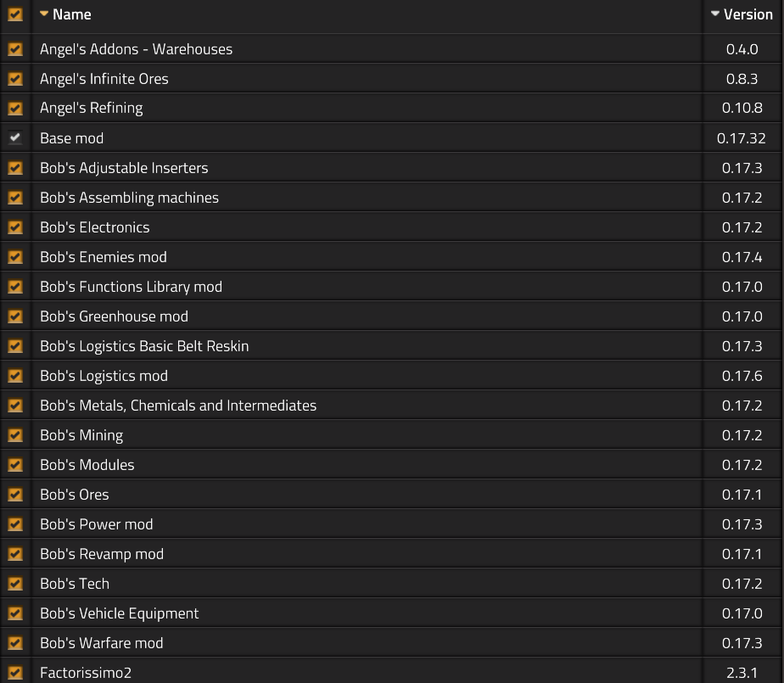Select Bob's Assembling machines name
The image size is (784, 683).
click(x=130, y=198)
